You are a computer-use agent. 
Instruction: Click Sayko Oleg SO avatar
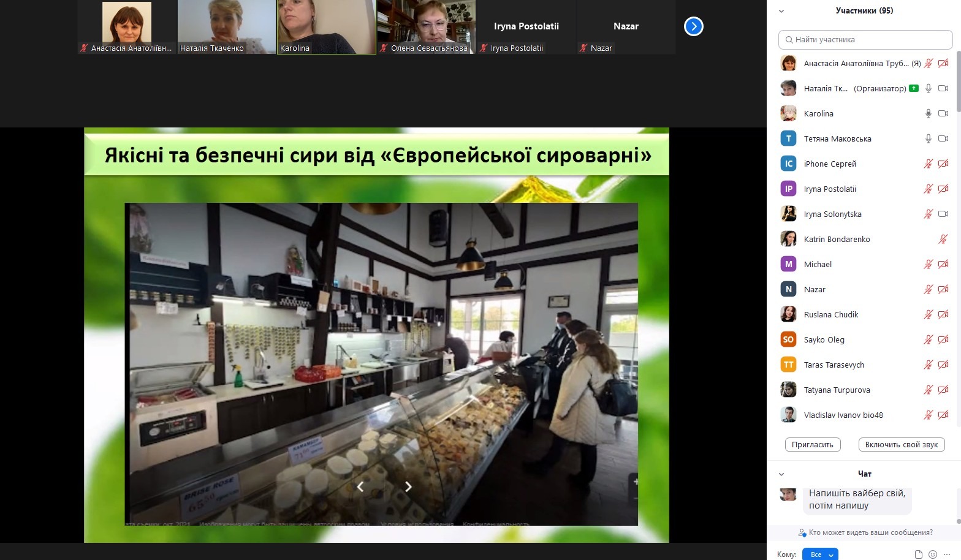tap(788, 339)
